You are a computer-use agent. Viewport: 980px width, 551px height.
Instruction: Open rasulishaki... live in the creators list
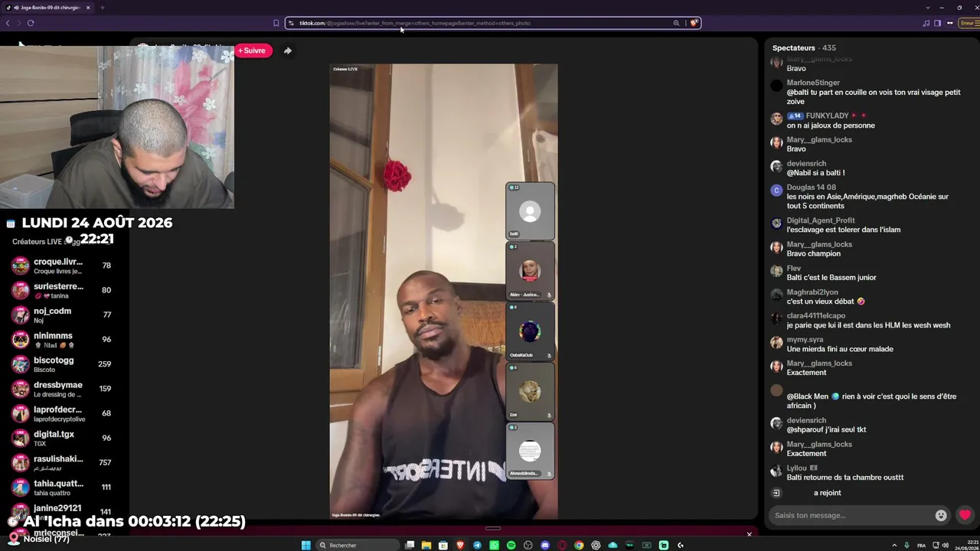[x=63, y=462]
